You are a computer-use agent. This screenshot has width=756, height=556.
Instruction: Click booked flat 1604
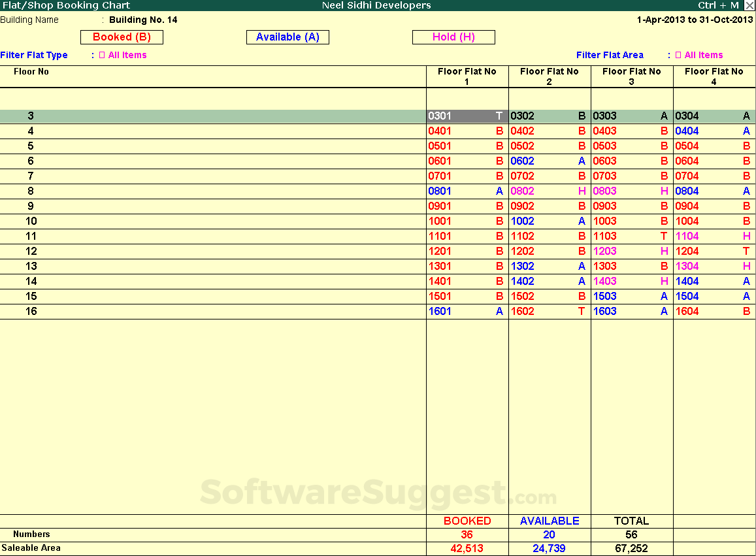[x=713, y=311]
